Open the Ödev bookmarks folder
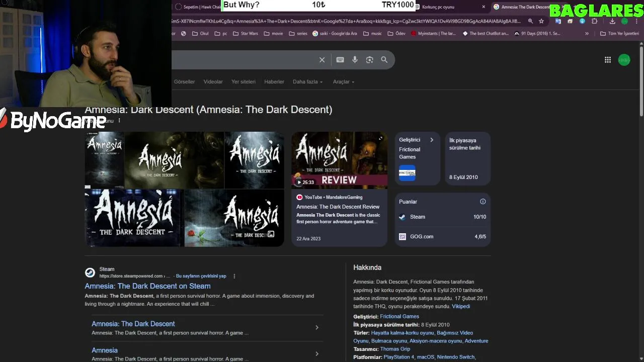The height and width of the screenshot is (362, 644). coord(396,34)
